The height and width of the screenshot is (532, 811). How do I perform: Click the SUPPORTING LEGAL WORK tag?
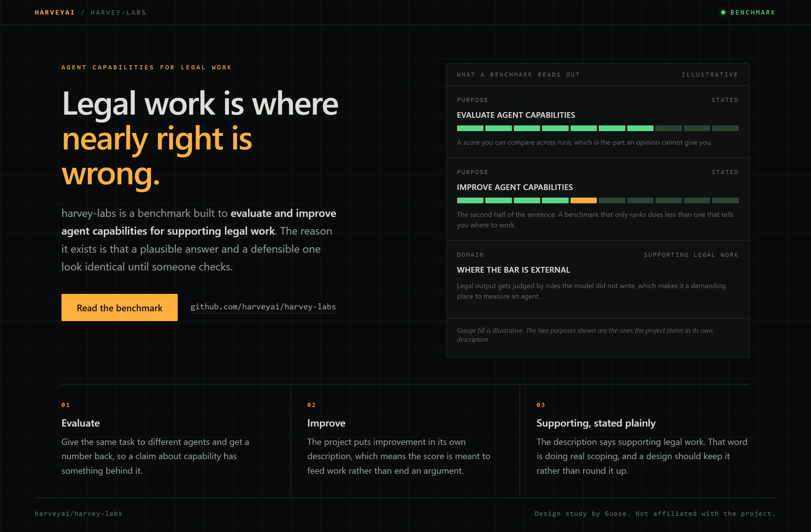[x=691, y=255]
